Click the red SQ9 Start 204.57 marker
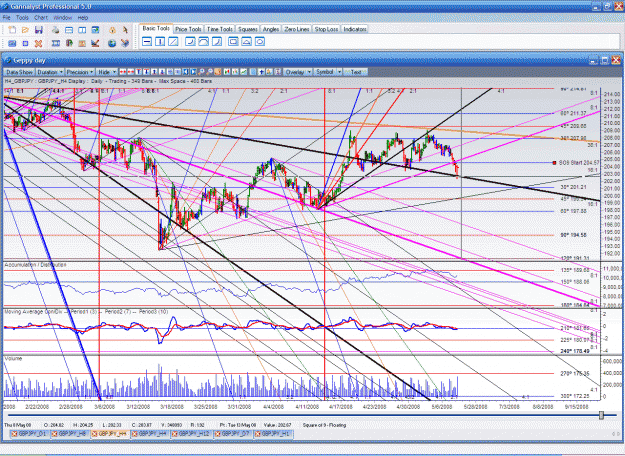The height and width of the screenshot is (456, 625). (x=554, y=163)
